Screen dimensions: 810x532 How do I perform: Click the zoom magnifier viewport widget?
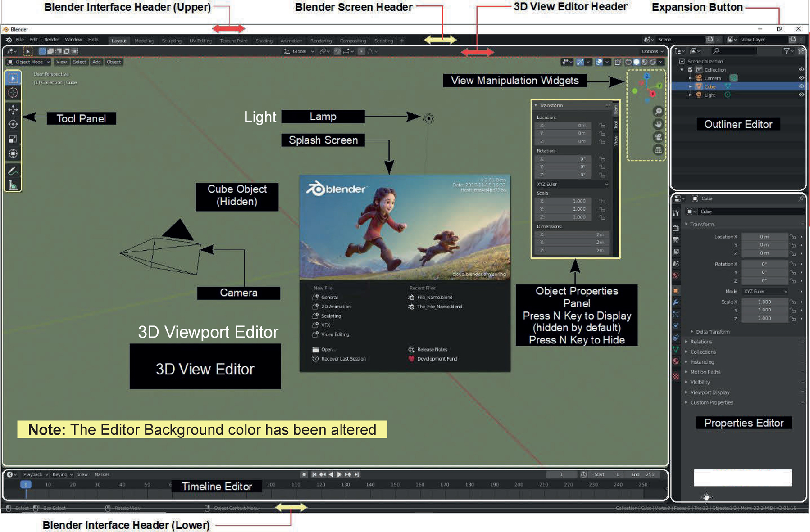(658, 111)
